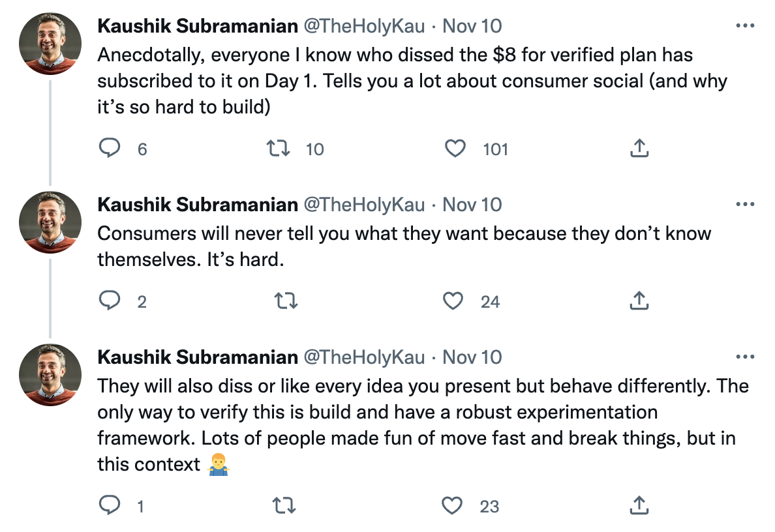Open more options menu on second tweet

pyautogui.click(x=744, y=205)
